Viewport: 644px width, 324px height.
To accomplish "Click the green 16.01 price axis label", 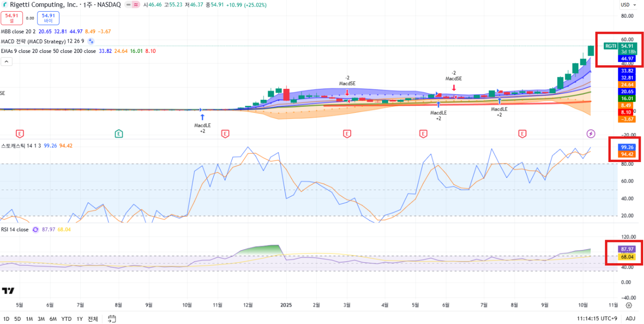I will click(x=627, y=99).
